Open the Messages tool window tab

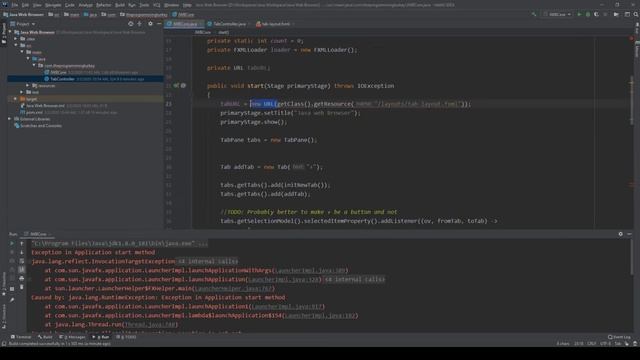click(72, 337)
